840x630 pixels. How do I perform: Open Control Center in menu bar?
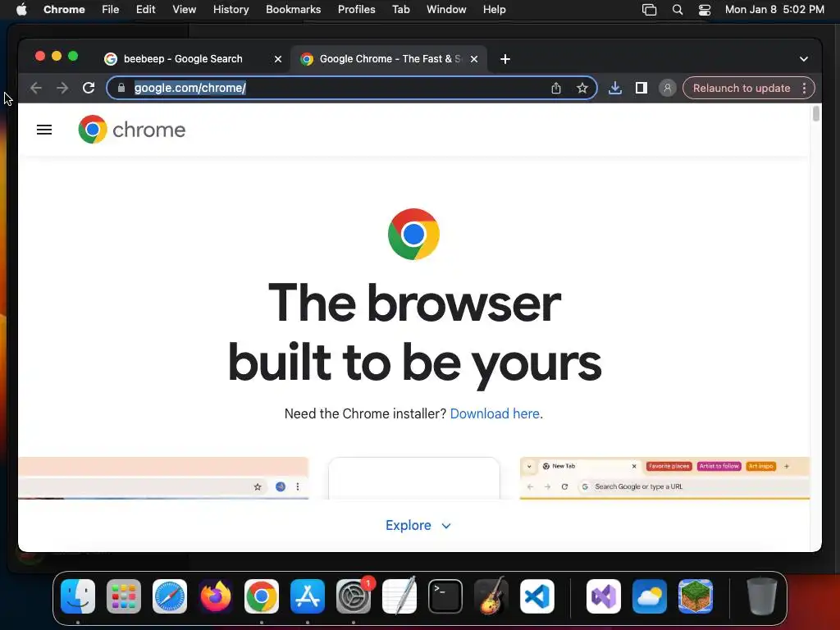coord(705,10)
